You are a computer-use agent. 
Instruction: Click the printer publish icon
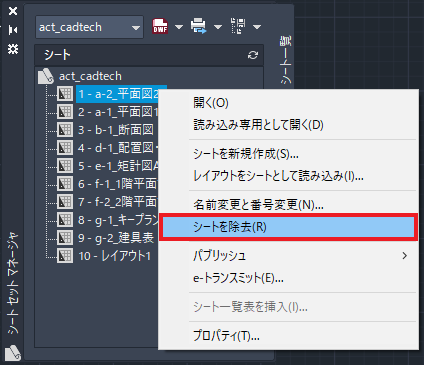click(199, 26)
